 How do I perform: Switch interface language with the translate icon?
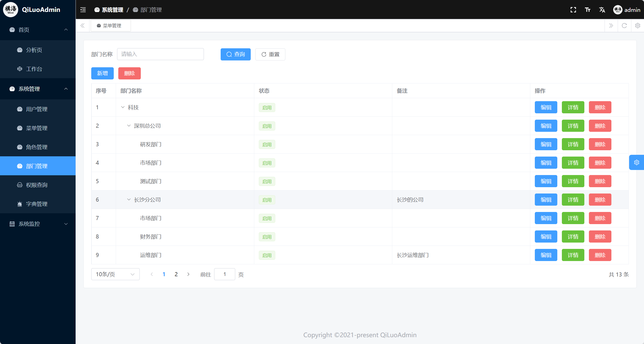pyautogui.click(x=602, y=10)
